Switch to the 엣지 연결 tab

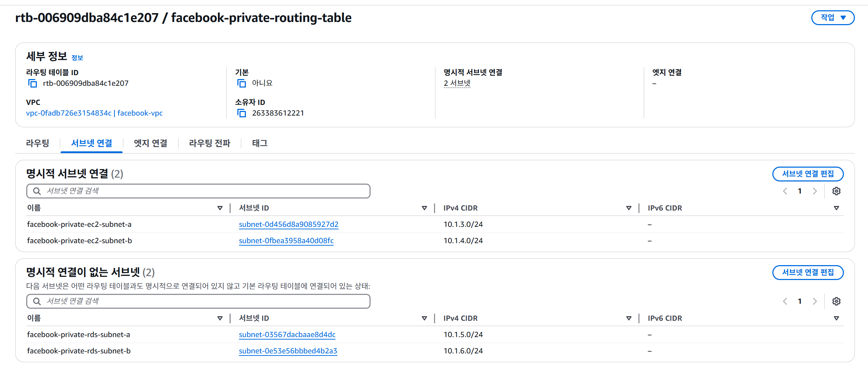point(151,144)
